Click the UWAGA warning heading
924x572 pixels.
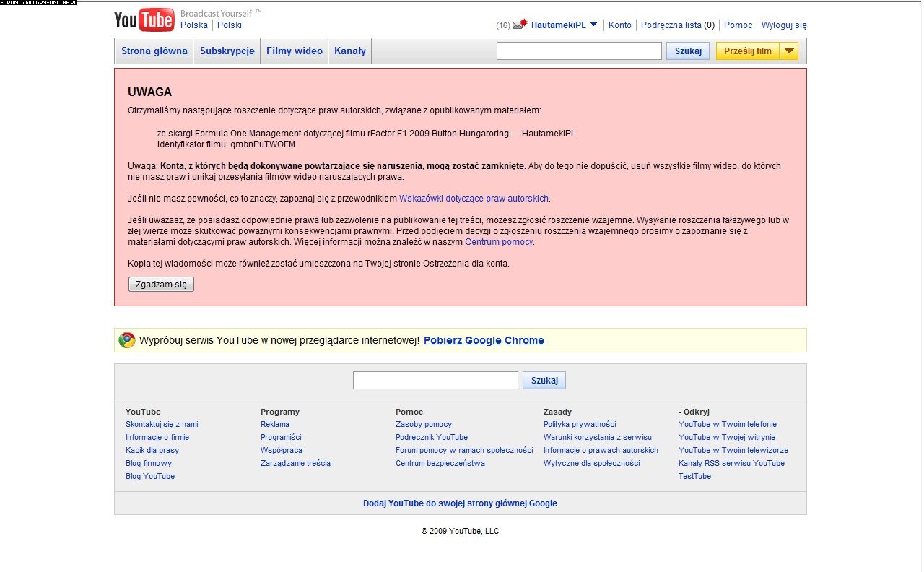pyautogui.click(x=149, y=92)
